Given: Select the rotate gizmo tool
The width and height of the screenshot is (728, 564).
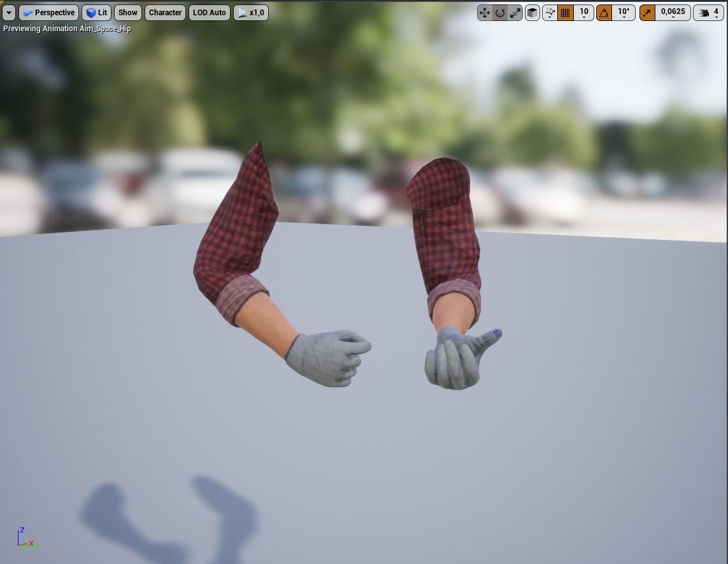Looking at the screenshot, I should tap(499, 13).
